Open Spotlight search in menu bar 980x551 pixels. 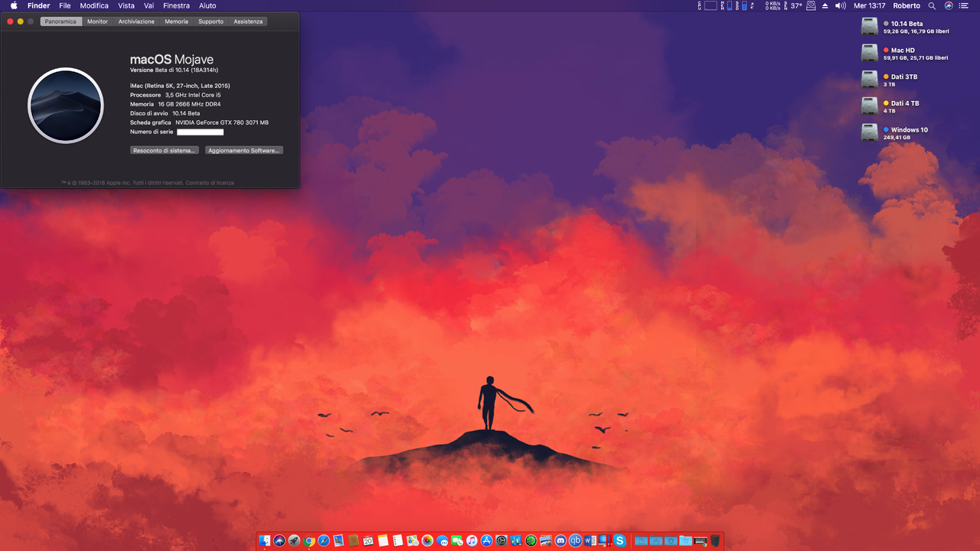click(932, 5)
